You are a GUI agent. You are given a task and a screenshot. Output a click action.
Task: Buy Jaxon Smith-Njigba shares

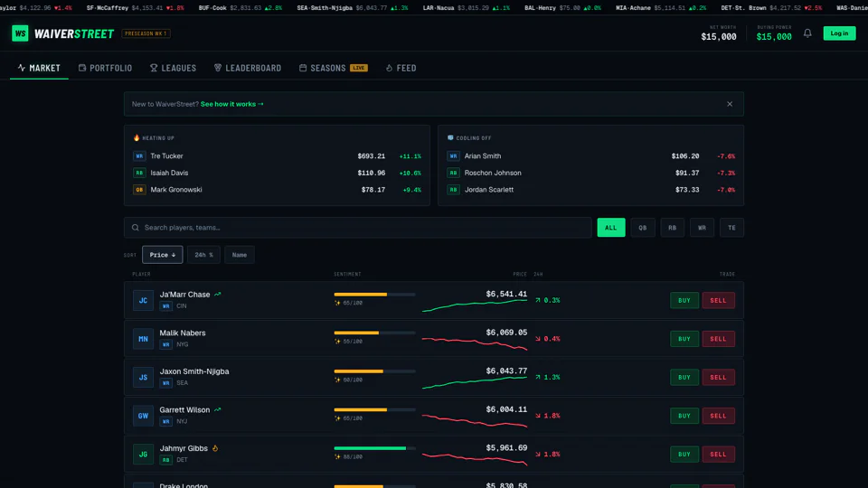click(684, 378)
